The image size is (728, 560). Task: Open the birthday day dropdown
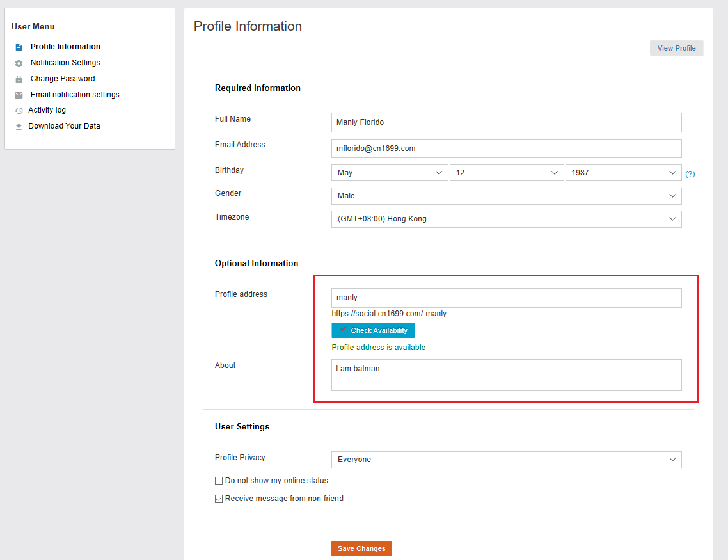[x=506, y=173]
